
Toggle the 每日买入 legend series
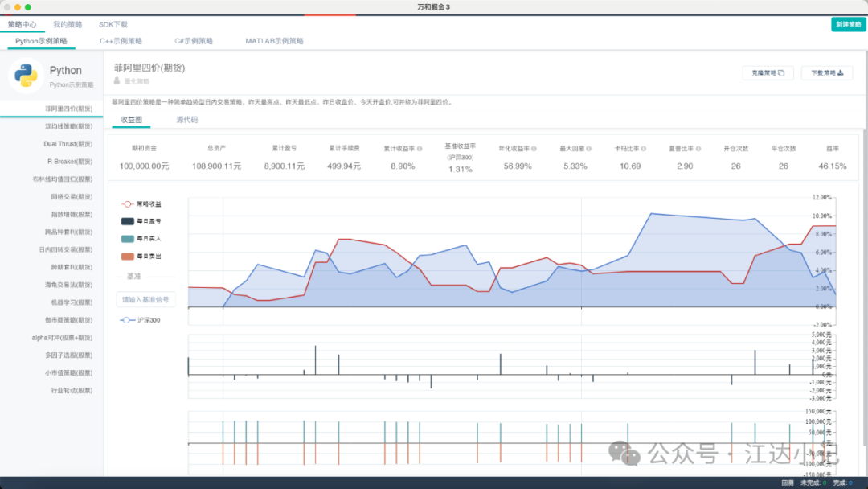pos(141,239)
